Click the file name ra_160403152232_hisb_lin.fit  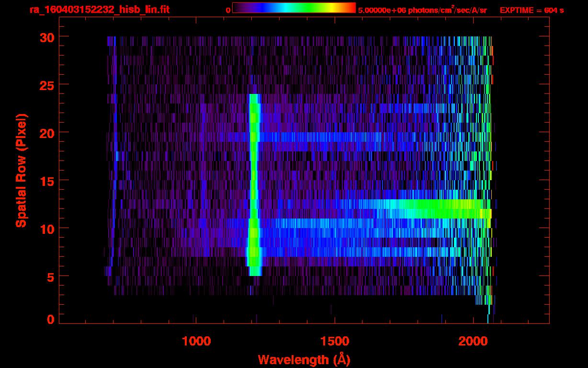(x=100, y=10)
